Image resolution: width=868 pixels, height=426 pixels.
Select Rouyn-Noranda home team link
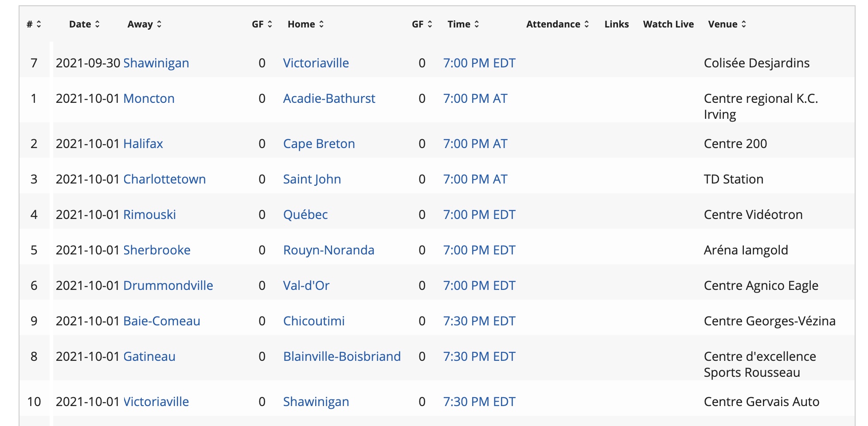coord(328,250)
